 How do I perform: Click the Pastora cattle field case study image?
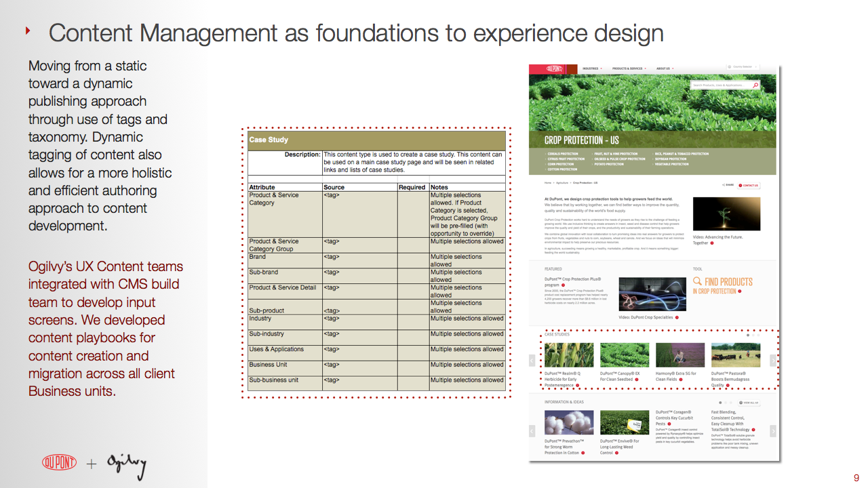736,355
